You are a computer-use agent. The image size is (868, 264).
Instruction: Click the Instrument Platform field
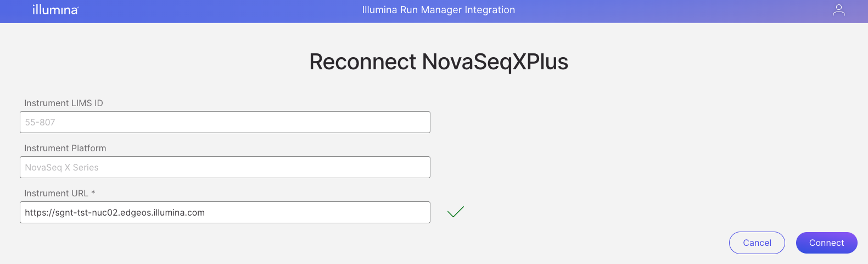pyautogui.click(x=225, y=167)
